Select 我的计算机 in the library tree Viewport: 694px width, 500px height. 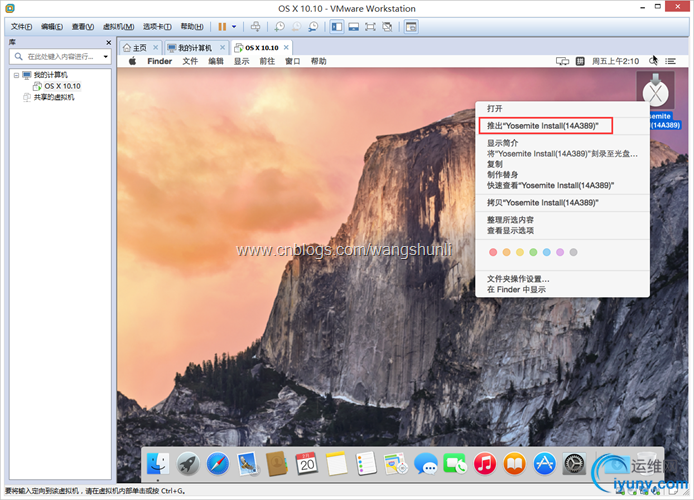[50, 75]
